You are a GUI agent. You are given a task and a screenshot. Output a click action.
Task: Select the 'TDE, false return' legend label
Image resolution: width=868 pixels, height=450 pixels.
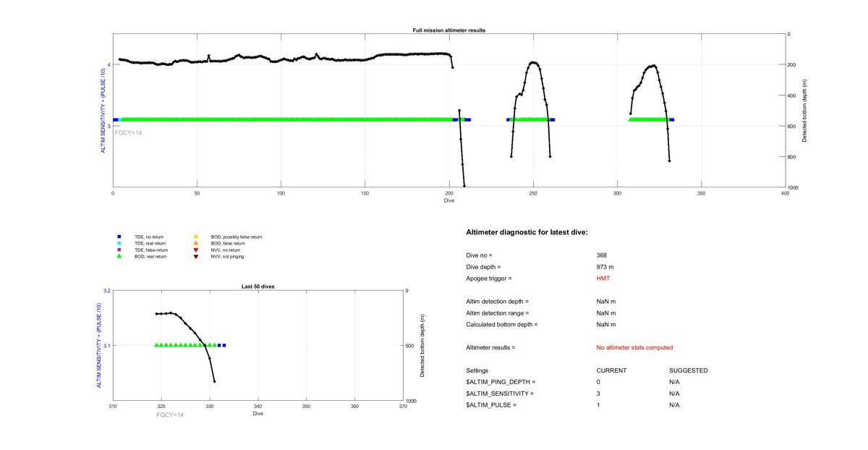coord(150,250)
